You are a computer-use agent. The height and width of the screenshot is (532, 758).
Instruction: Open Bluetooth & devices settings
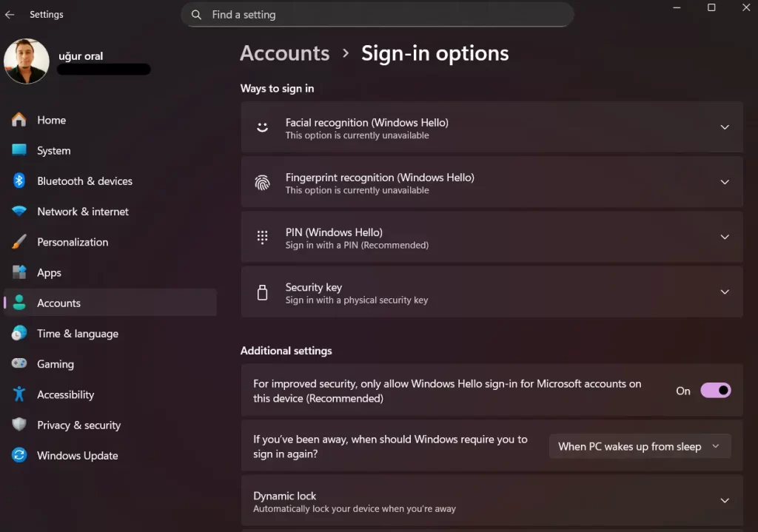(x=84, y=181)
